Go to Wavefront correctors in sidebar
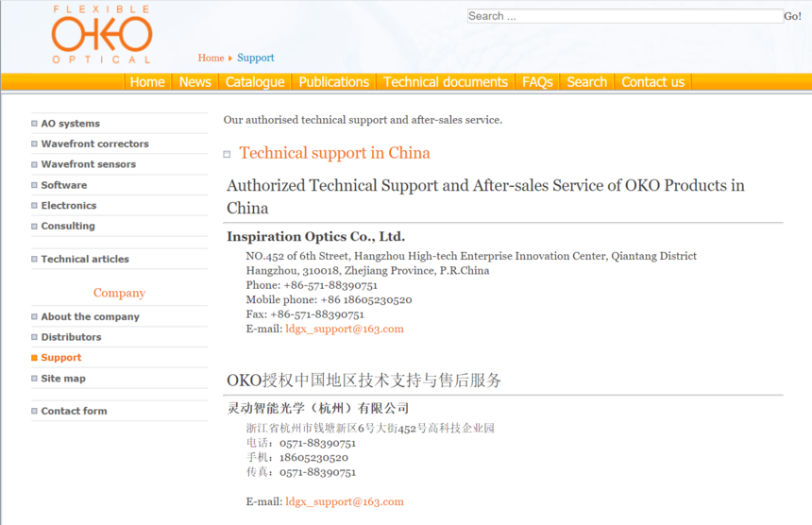Screen dimensions: 812x525 coord(94,144)
